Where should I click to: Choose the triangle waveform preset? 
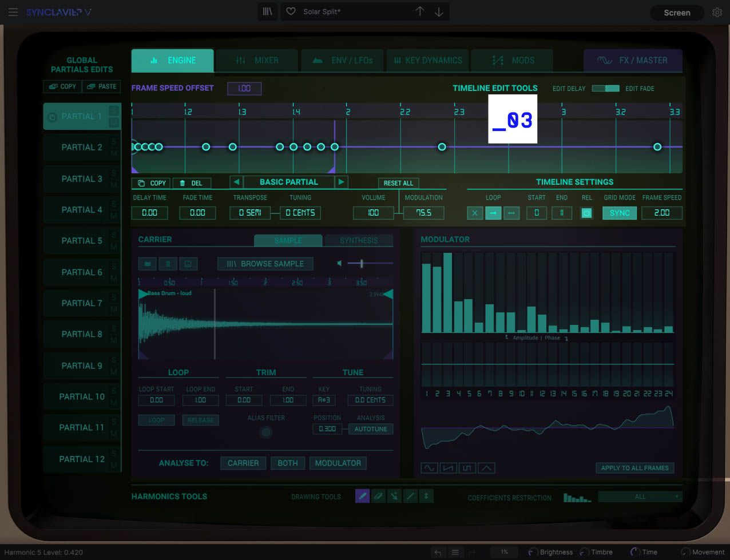pyautogui.click(x=486, y=468)
